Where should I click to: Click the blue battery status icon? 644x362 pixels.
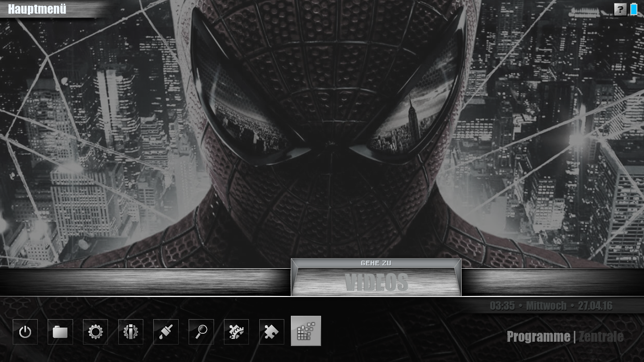pos(634,9)
